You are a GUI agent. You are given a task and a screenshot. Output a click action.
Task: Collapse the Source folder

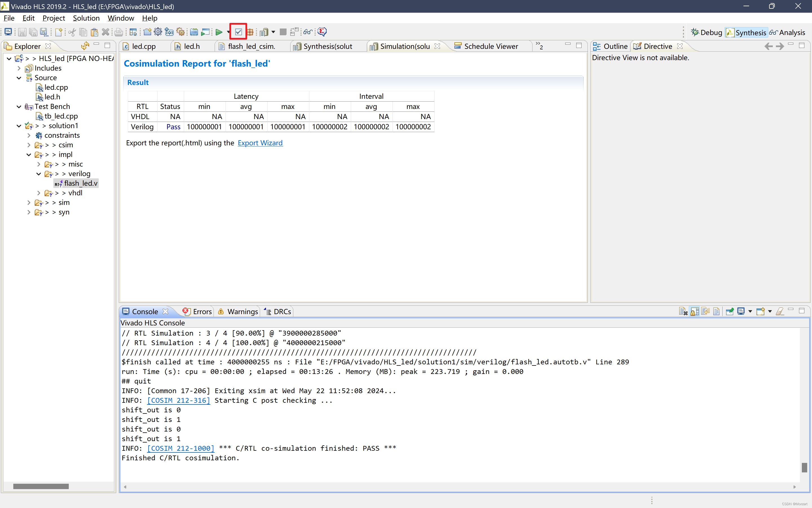click(19, 78)
